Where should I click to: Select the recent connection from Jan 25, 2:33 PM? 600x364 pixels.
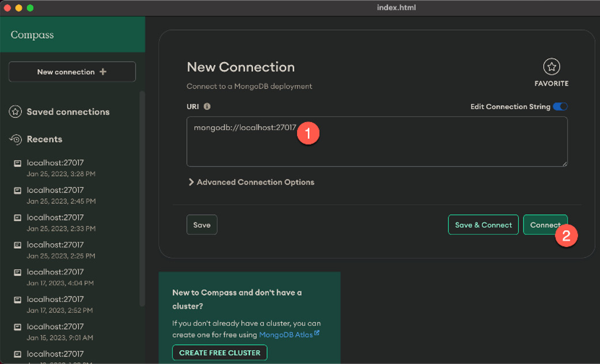(54, 223)
